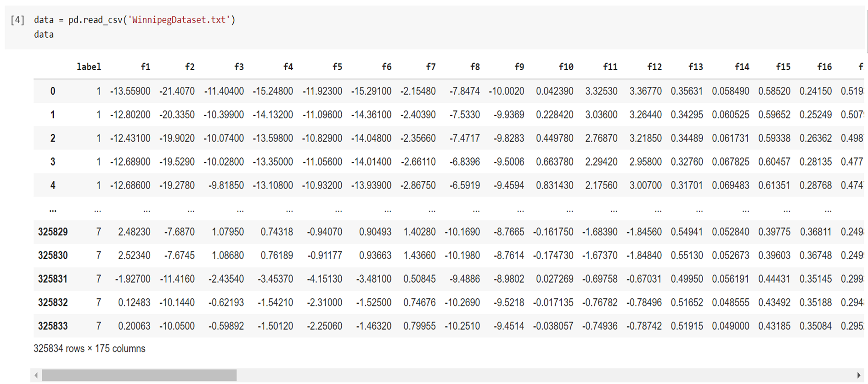Click the f8 column header

click(x=475, y=67)
